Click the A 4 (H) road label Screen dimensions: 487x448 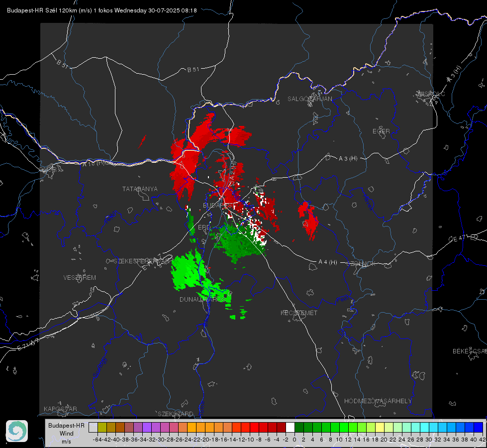pyautogui.click(x=328, y=262)
